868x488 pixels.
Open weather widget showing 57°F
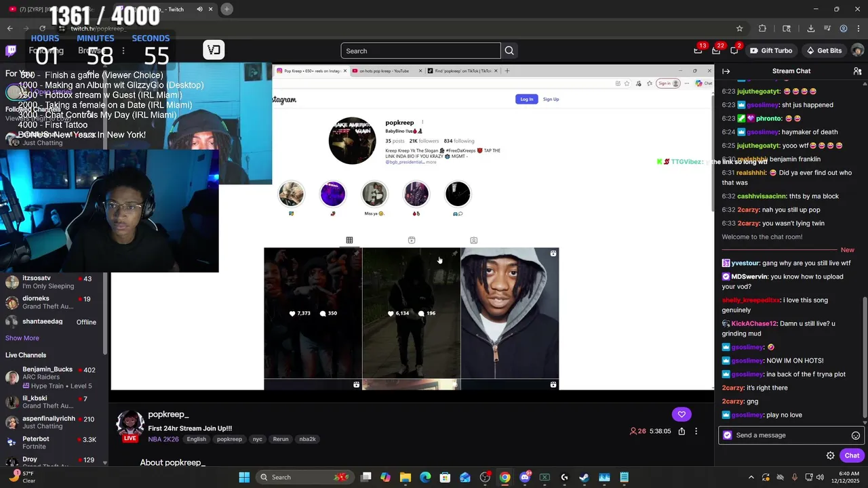22,477
